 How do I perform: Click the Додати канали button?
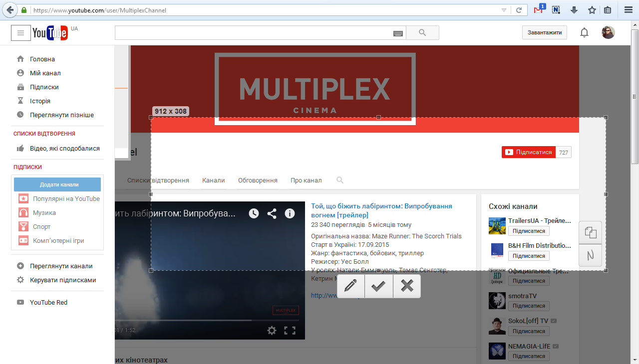57,184
